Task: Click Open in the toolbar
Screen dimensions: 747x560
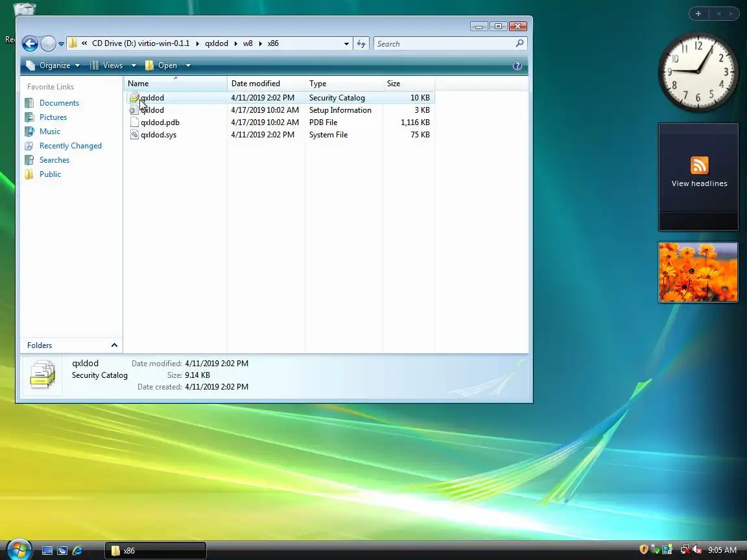Action: (x=161, y=65)
